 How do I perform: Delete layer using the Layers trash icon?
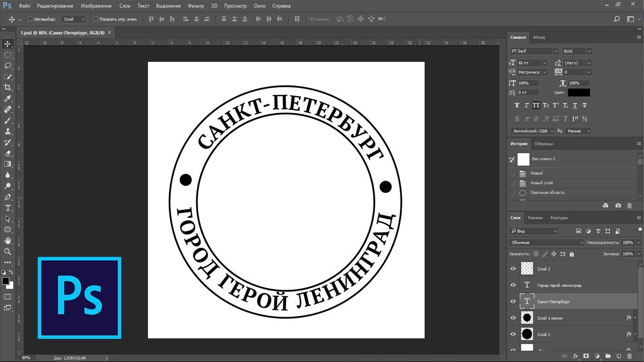point(629,356)
